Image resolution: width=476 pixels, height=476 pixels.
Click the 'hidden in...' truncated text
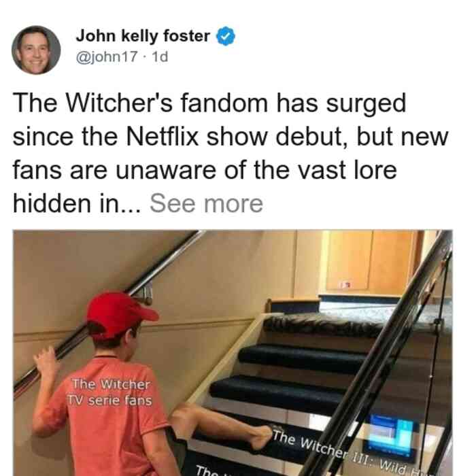tap(77, 204)
